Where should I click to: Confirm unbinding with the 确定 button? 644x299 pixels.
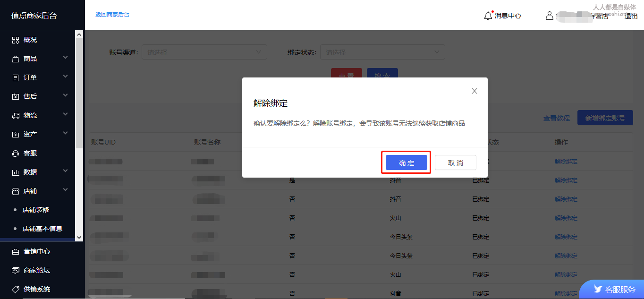coord(406,162)
